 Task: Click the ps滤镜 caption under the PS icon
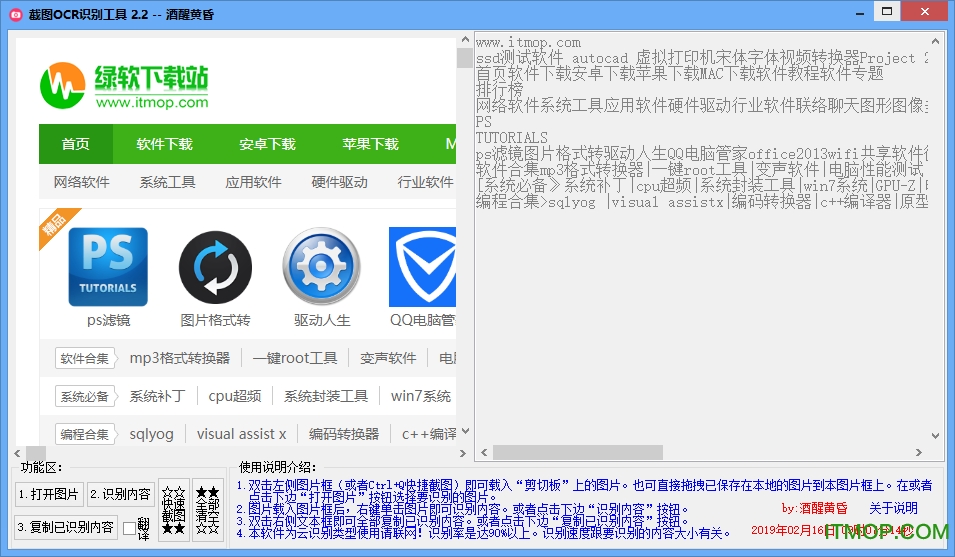coord(108,320)
